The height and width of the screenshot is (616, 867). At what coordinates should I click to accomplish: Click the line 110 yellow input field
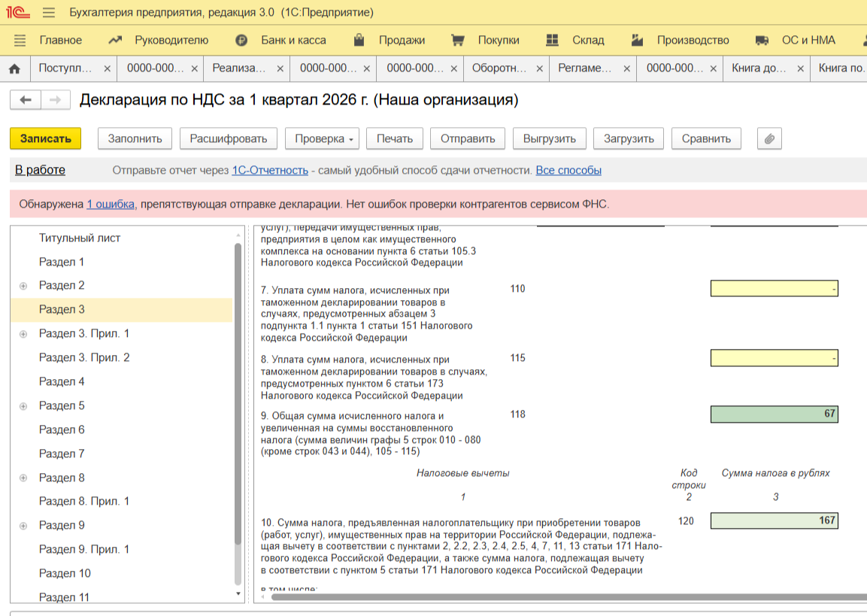pyautogui.click(x=774, y=289)
